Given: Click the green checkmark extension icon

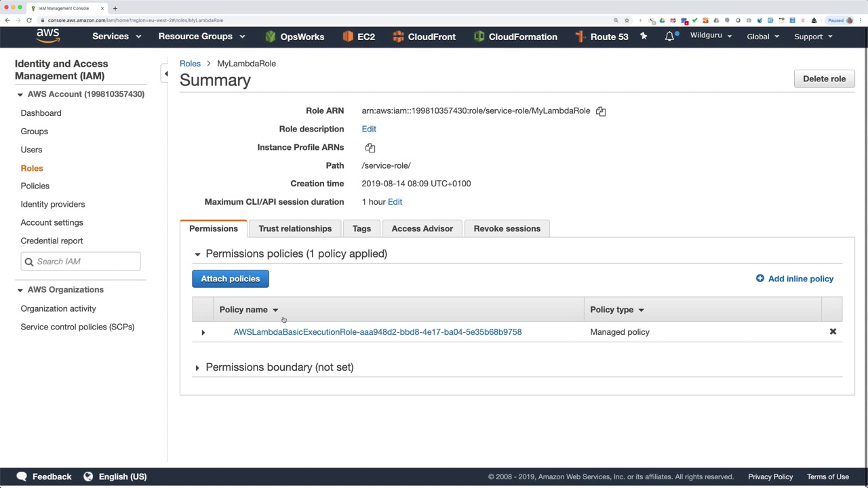Looking at the screenshot, I should [x=694, y=20].
